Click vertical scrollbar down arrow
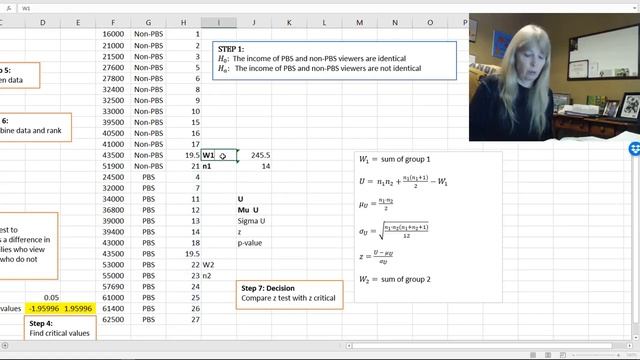The height and width of the screenshot is (360, 640). (636, 338)
